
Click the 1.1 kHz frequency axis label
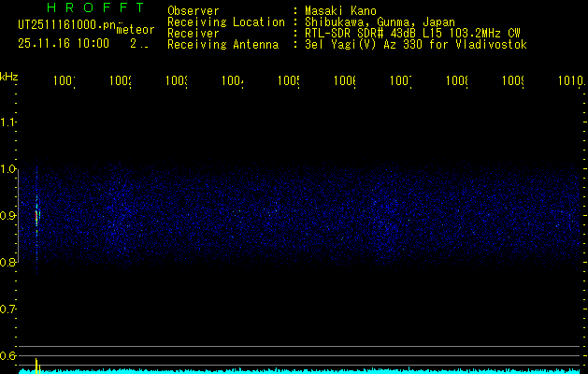[8, 122]
